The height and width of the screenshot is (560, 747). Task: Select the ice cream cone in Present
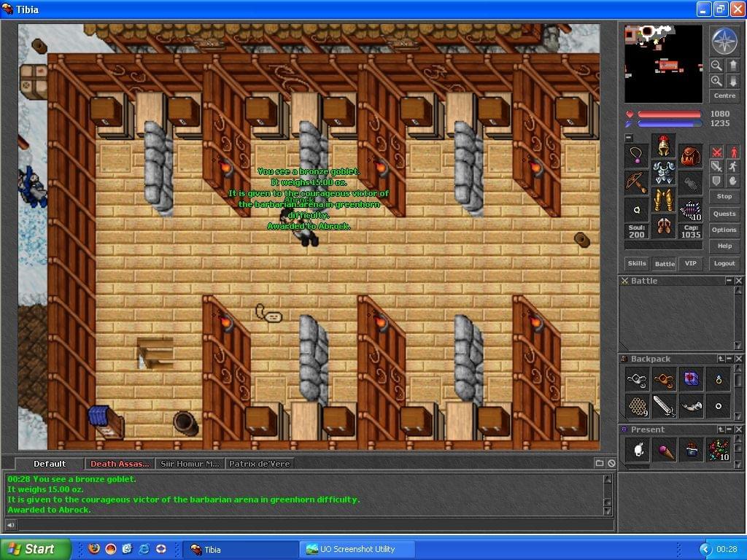point(664,450)
